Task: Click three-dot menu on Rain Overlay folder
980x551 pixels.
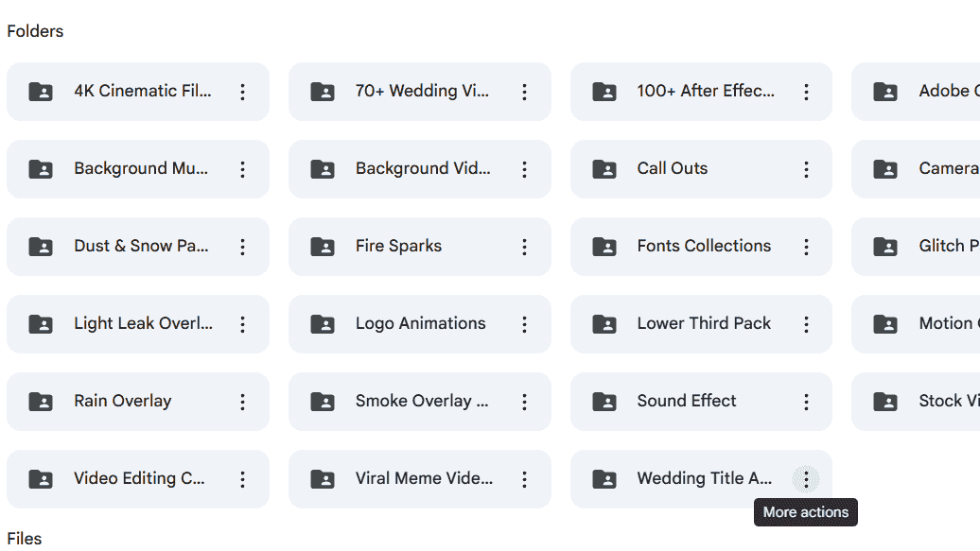Action: pyautogui.click(x=242, y=402)
